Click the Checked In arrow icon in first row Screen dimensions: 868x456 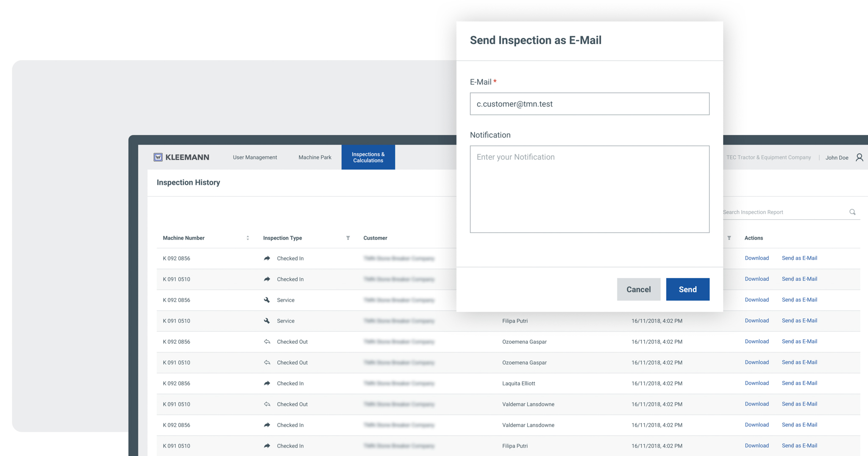(x=267, y=258)
